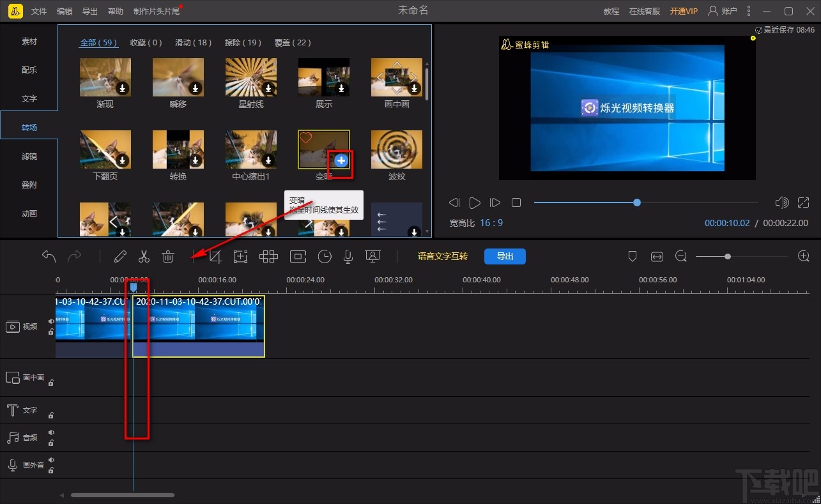Click the trash delete icon

(x=168, y=257)
